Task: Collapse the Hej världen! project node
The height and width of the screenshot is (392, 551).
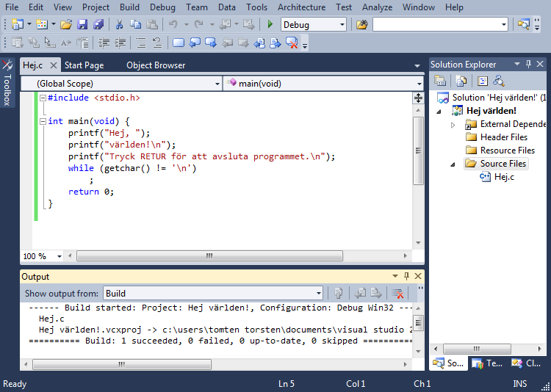Action: [439, 112]
